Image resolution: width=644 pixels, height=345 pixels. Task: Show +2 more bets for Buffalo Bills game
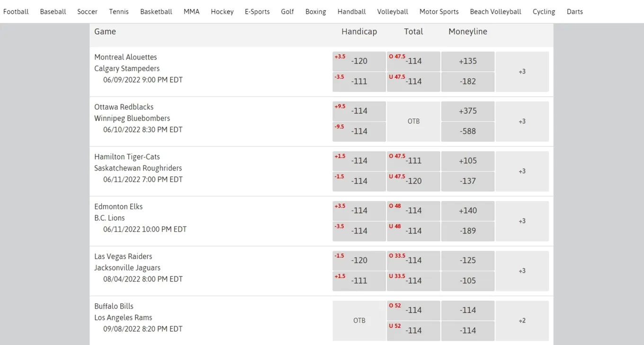[x=522, y=321]
